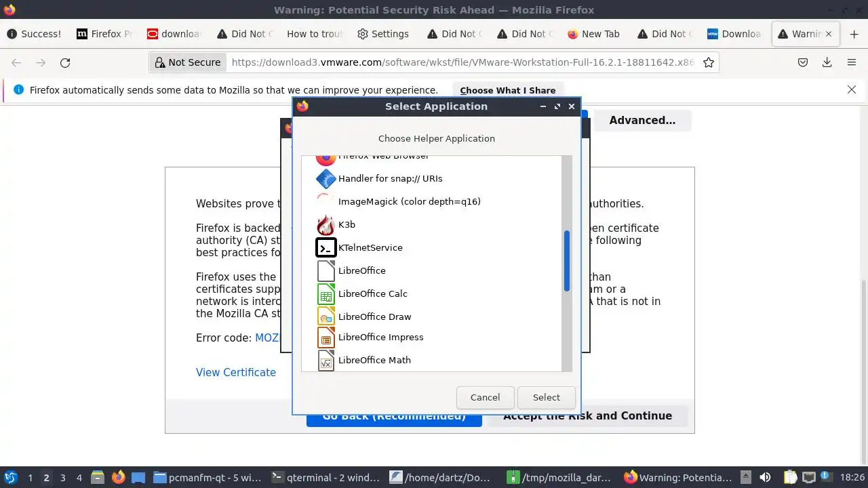Switch to the How to trou tab
Viewport: 868px width, 488px height.
click(315, 34)
